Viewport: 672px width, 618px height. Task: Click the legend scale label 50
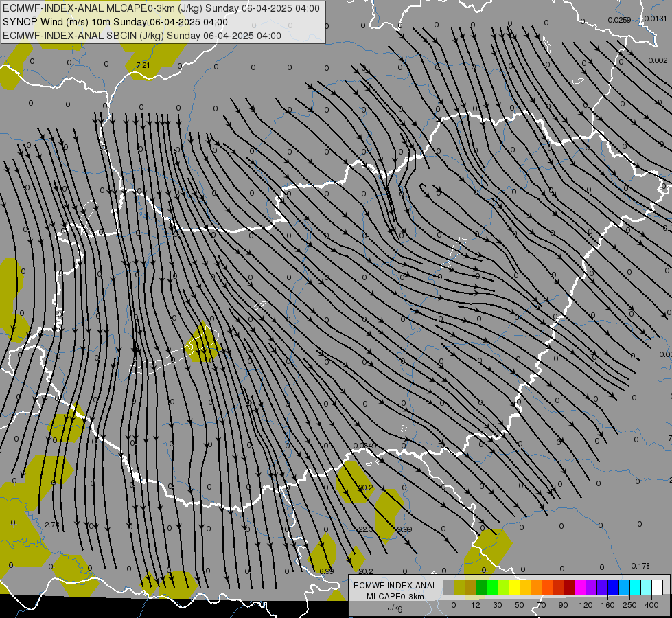click(520, 605)
